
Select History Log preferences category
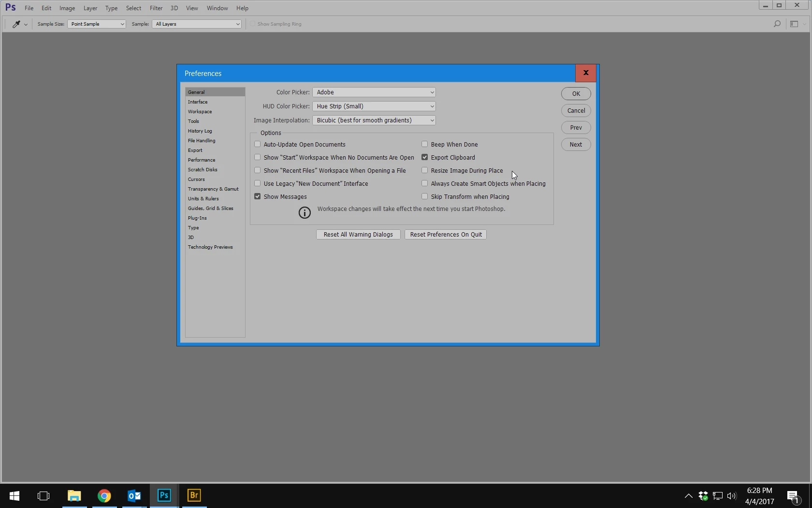(x=215, y=131)
